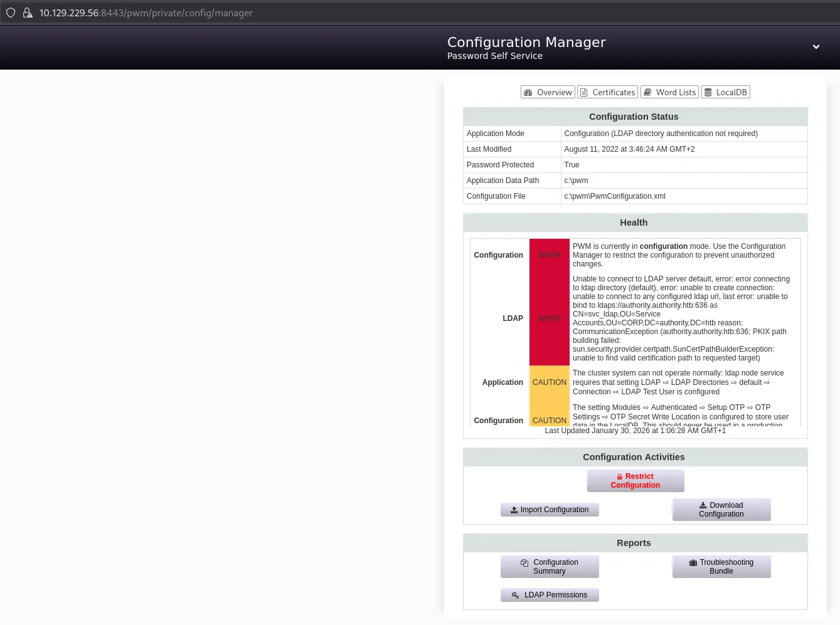Image resolution: width=840 pixels, height=625 pixels.
Task: Click the copy icon on Configuration Summary
Action: [x=524, y=563]
